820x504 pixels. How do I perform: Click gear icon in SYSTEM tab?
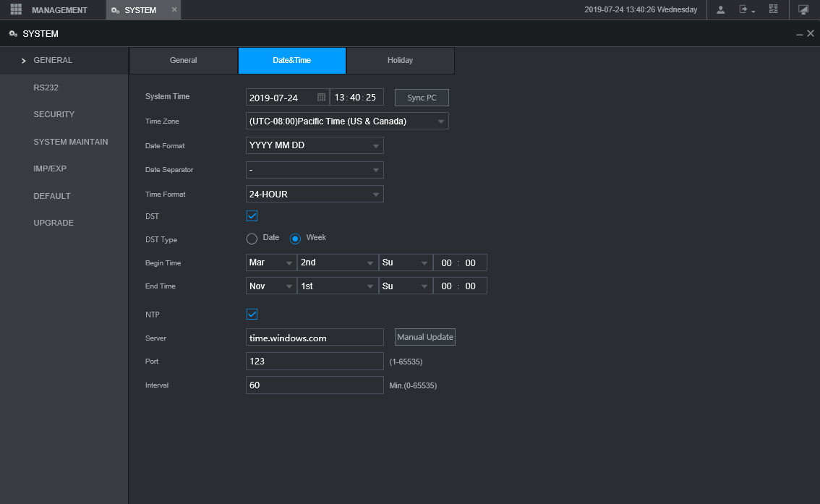(116, 10)
